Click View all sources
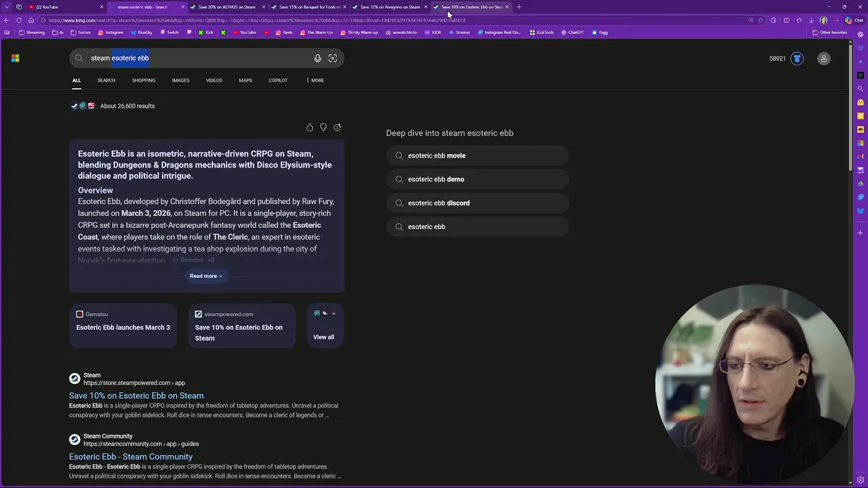Viewport: 868px width, 488px height. click(323, 327)
